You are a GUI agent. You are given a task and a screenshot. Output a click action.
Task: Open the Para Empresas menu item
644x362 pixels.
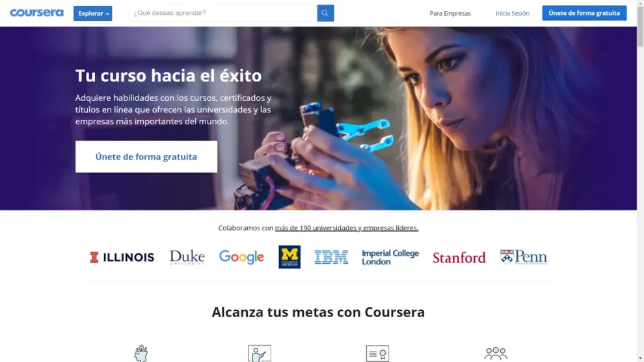[450, 13]
